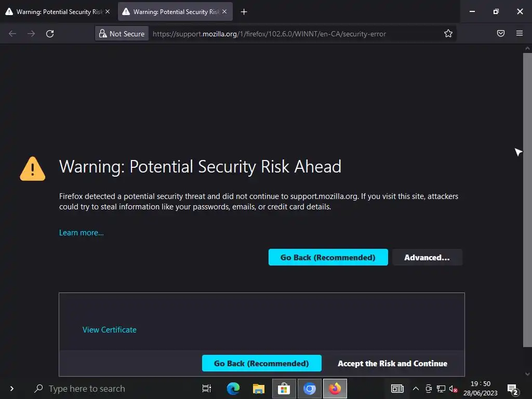This screenshot has width=532, height=399.
Task: Reload the current page
Action: pos(50,34)
